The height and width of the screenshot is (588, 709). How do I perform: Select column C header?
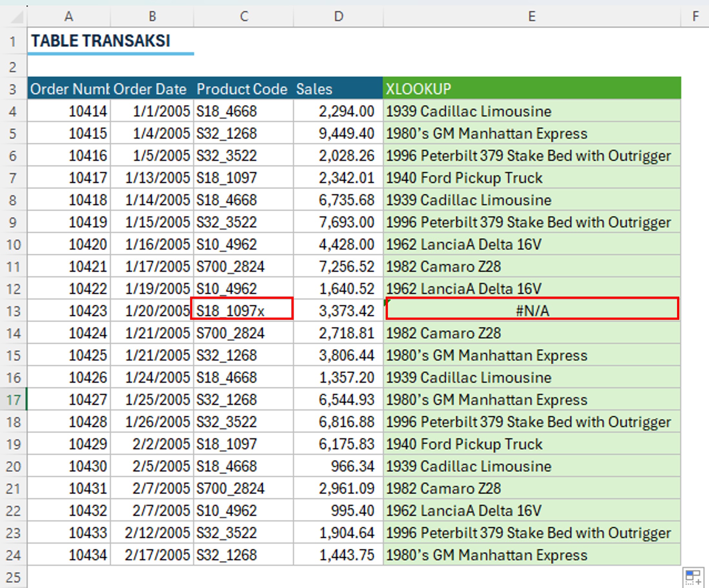tap(244, 16)
